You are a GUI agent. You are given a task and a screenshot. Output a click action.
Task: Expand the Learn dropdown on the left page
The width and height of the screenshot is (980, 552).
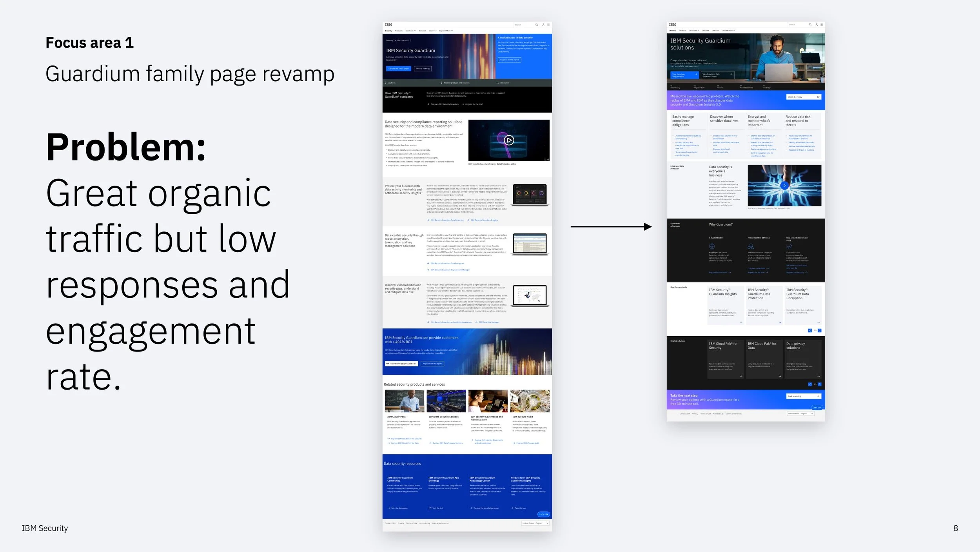click(x=432, y=31)
